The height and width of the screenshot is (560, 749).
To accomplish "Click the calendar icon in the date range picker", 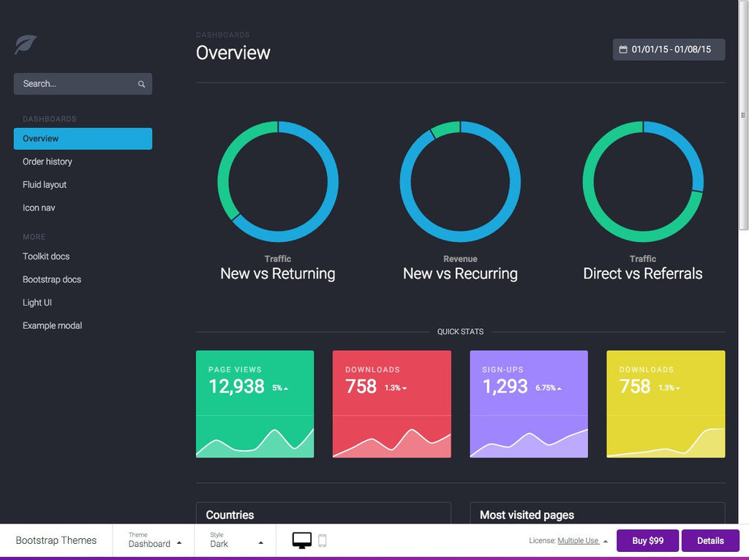I will pyautogui.click(x=622, y=50).
